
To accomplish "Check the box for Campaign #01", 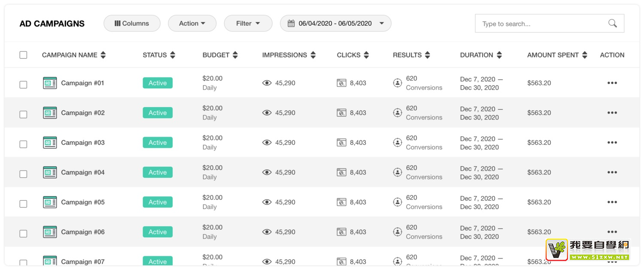I will point(23,84).
